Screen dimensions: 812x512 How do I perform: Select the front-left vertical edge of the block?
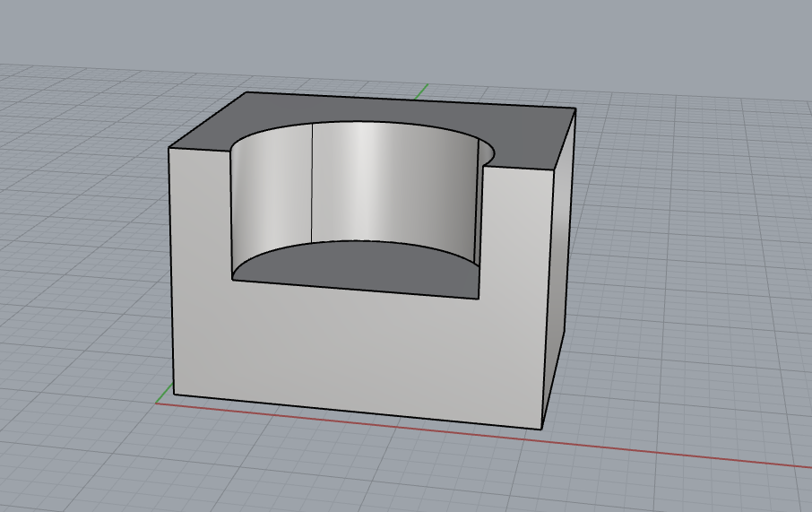(170, 269)
